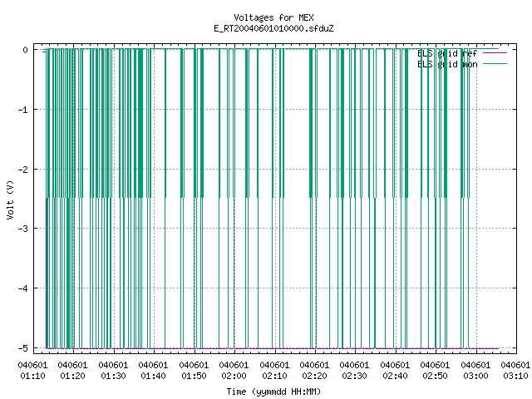
Task: Click the x-axis tick label 01:20
Action: click(72, 376)
